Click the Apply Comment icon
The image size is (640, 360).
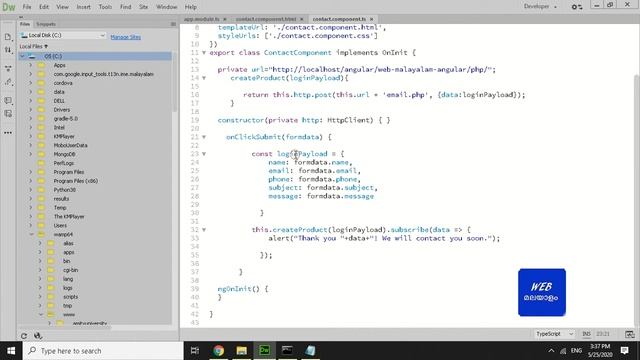click(8, 100)
